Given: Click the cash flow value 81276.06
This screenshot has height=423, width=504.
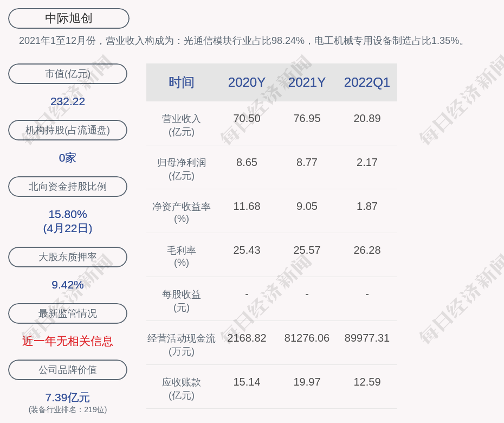Looking at the screenshot, I should click(307, 338).
